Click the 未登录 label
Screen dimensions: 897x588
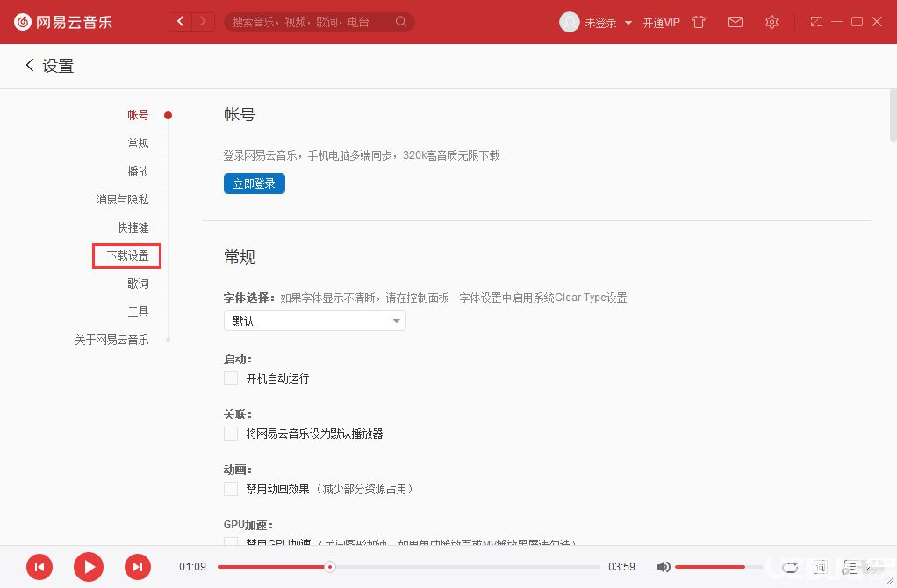pyautogui.click(x=600, y=22)
